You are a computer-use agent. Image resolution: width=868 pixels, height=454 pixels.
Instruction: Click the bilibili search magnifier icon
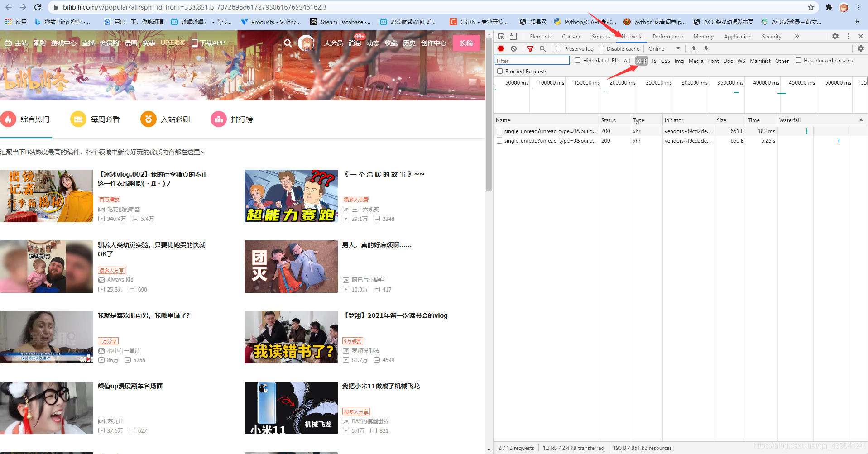288,43
